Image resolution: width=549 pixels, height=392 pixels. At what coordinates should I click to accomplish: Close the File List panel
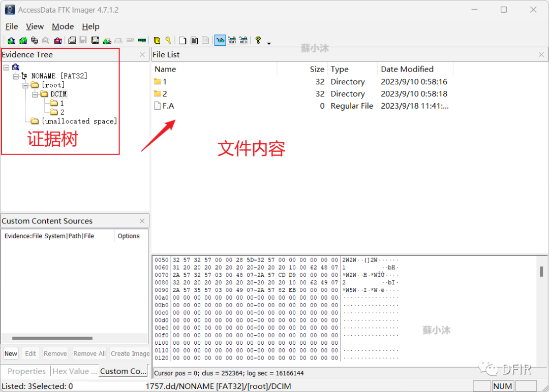tap(541, 54)
